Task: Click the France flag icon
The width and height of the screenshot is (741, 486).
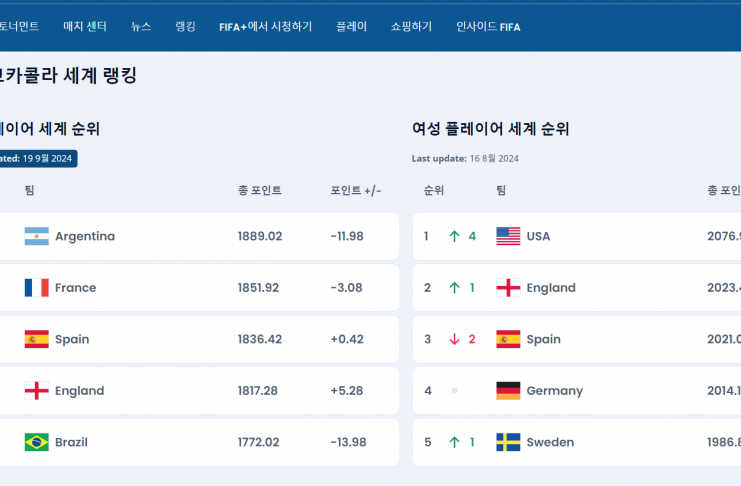Action: tap(36, 288)
